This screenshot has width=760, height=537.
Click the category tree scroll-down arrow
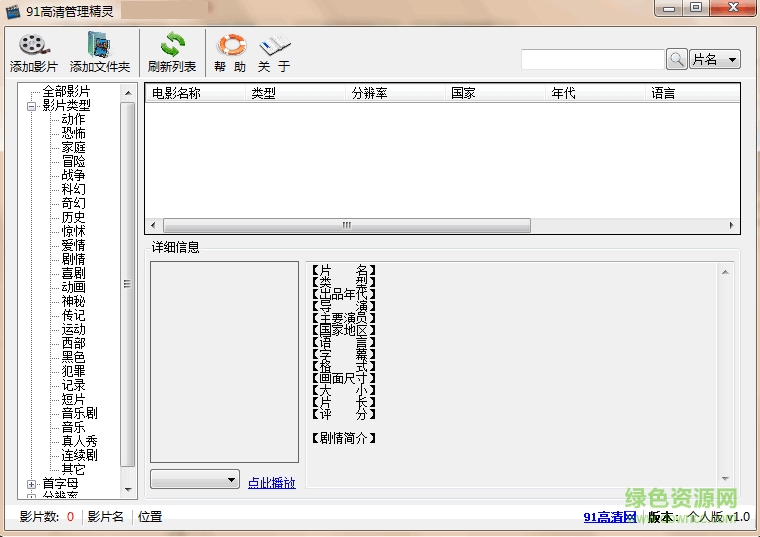point(128,490)
